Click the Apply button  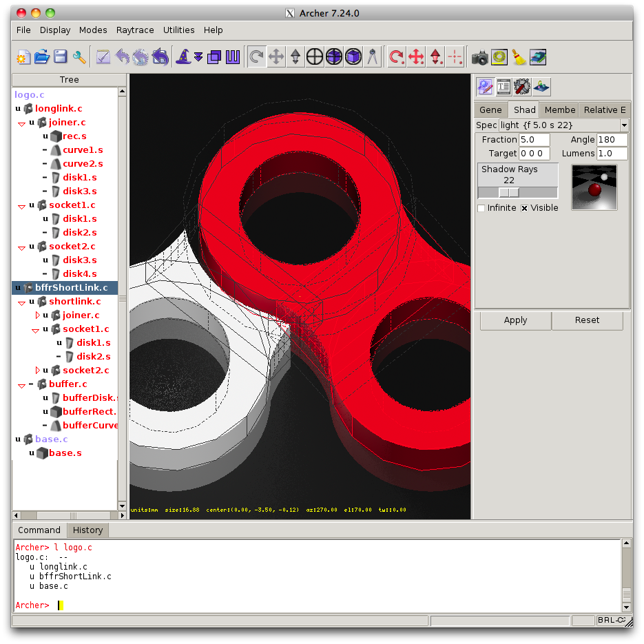tap(515, 320)
